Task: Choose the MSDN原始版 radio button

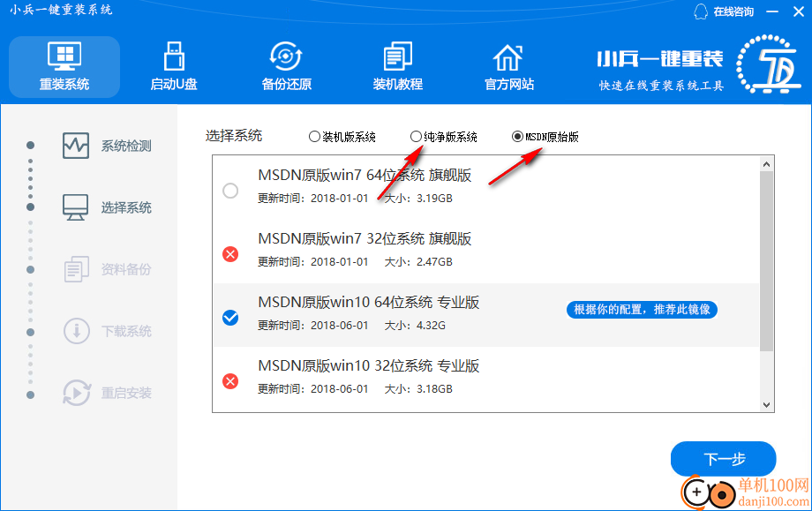Action: click(517, 137)
